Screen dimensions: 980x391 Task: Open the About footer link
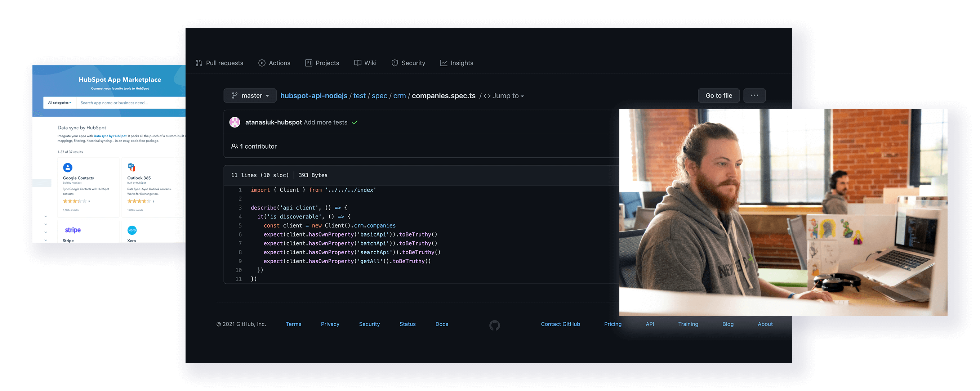(x=765, y=324)
